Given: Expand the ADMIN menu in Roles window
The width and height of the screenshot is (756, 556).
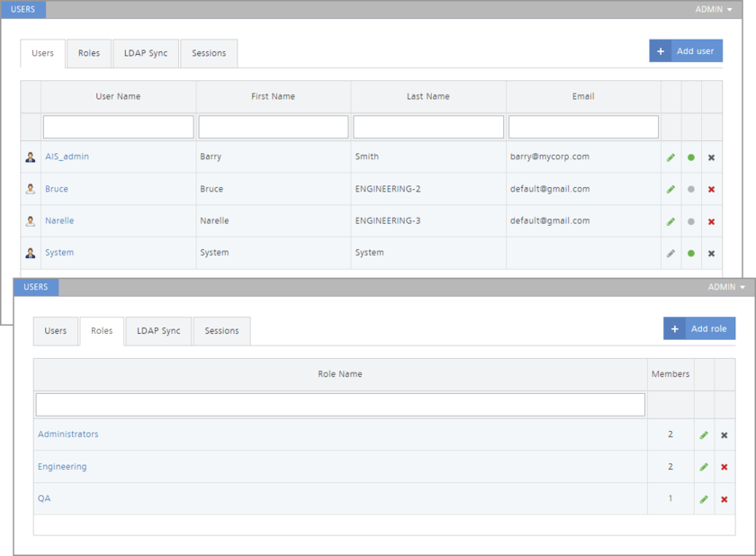Looking at the screenshot, I should (726, 287).
